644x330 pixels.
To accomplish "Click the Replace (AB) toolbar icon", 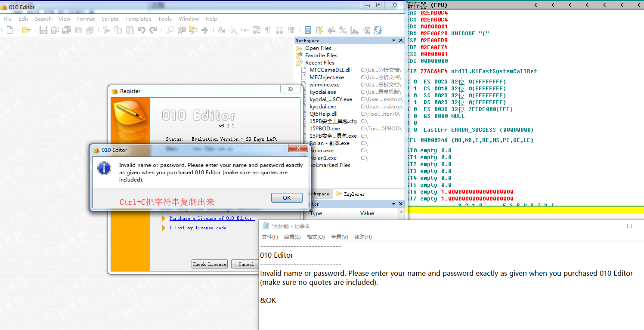I will (182, 30).
